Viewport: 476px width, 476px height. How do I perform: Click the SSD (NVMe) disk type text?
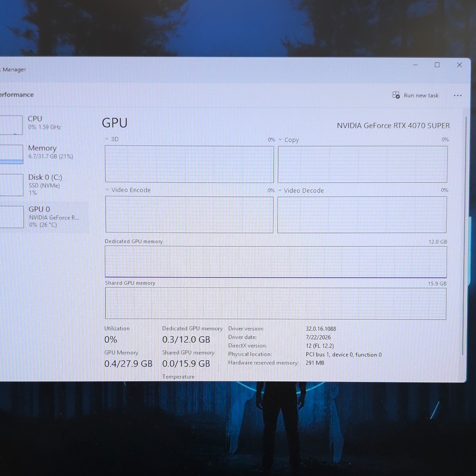[44, 186]
